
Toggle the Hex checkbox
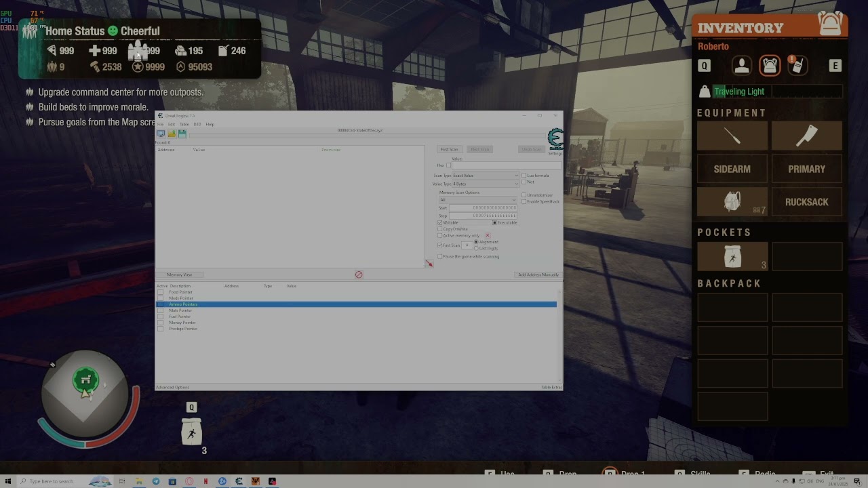tap(448, 165)
